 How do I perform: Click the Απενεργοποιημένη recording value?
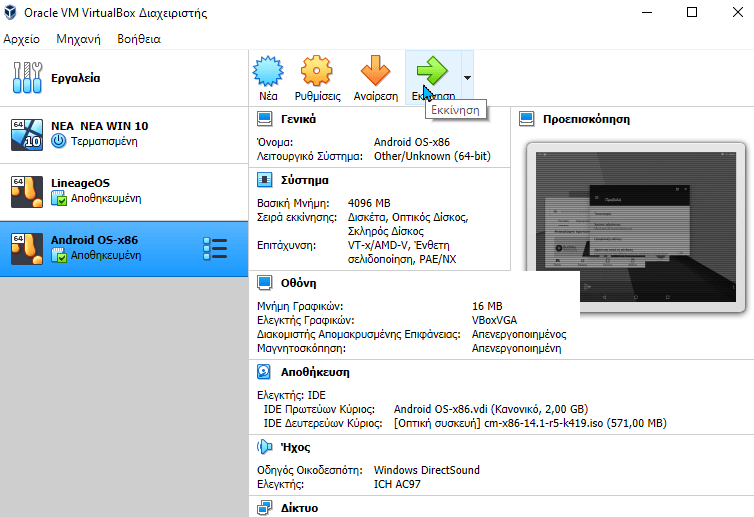(x=516, y=348)
